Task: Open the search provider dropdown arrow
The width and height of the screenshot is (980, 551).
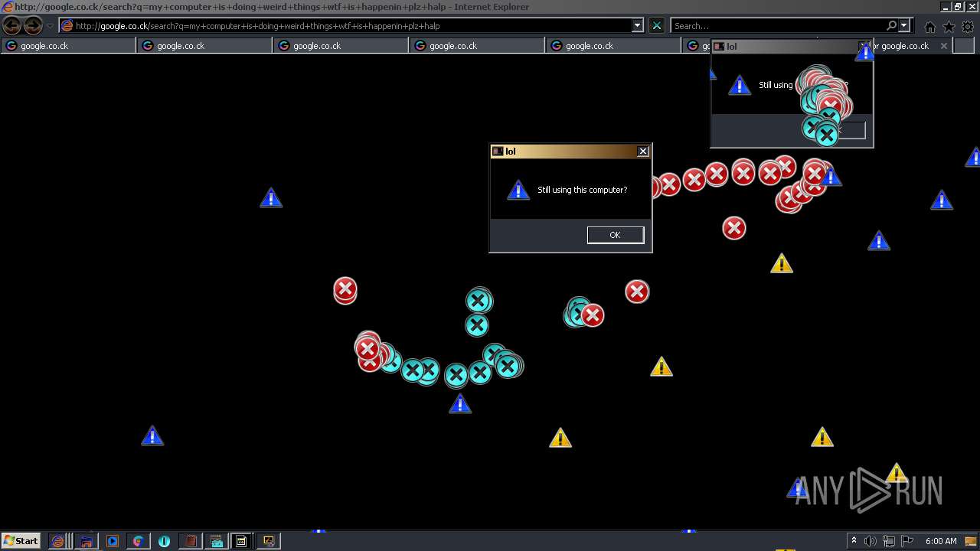Action: coord(904,25)
